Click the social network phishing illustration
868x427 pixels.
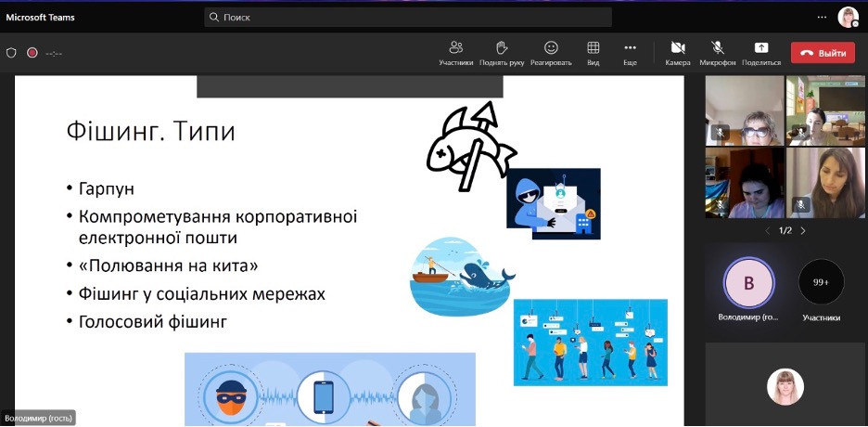pyautogui.click(x=591, y=343)
